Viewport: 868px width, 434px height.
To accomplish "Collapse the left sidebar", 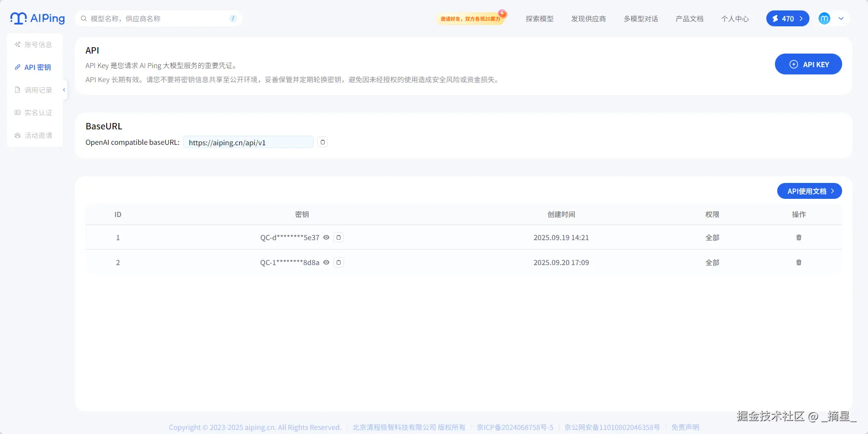I will coord(64,90).
